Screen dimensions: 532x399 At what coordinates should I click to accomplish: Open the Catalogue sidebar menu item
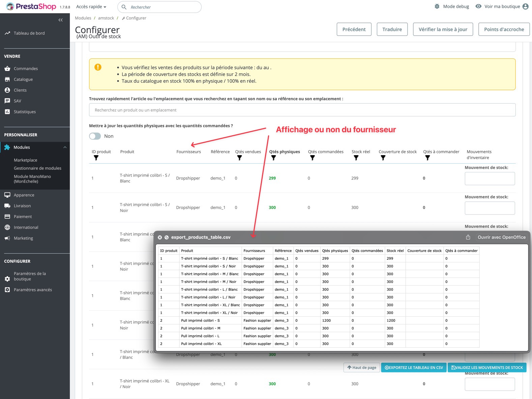23,79
